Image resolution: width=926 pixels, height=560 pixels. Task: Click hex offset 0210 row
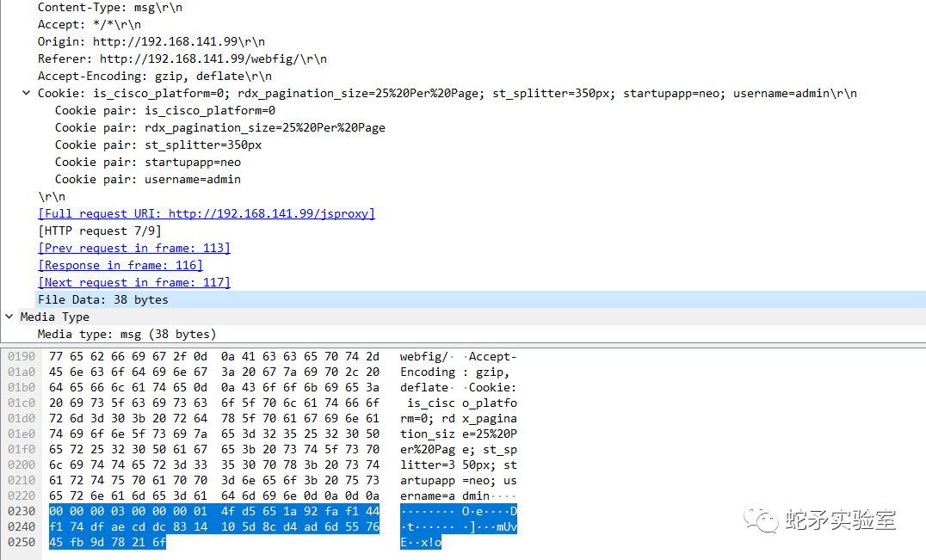point(22,480)
